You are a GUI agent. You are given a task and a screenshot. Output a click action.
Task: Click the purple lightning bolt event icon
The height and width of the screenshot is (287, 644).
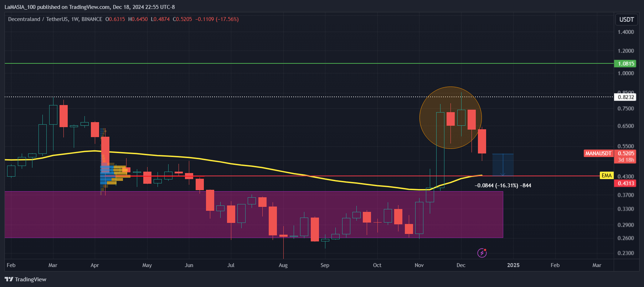pos(482,253)
